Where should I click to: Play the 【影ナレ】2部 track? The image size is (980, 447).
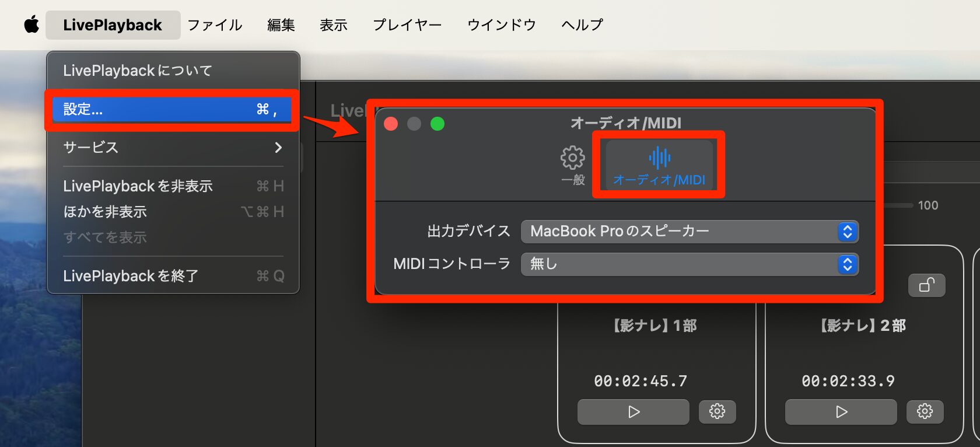point(841,412)
